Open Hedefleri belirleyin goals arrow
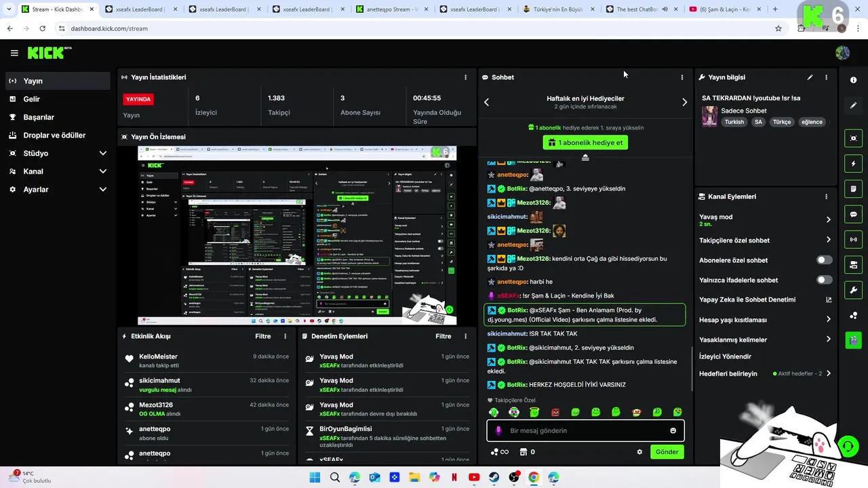 (828, 373)
